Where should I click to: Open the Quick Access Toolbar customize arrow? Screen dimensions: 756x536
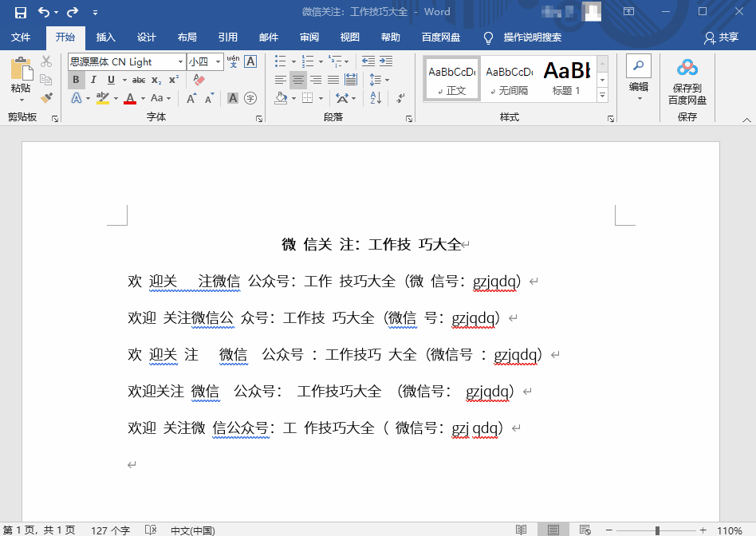[x=95, y=13]
